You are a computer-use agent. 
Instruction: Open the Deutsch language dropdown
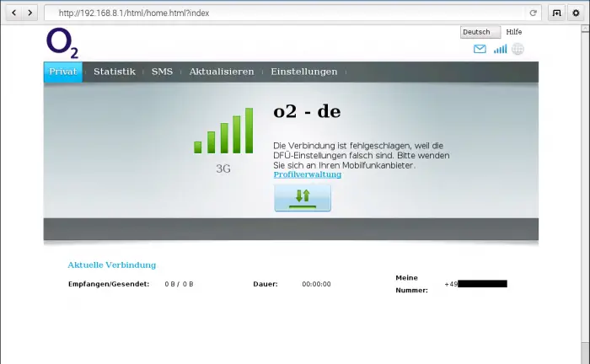click(x=480, y=32)
